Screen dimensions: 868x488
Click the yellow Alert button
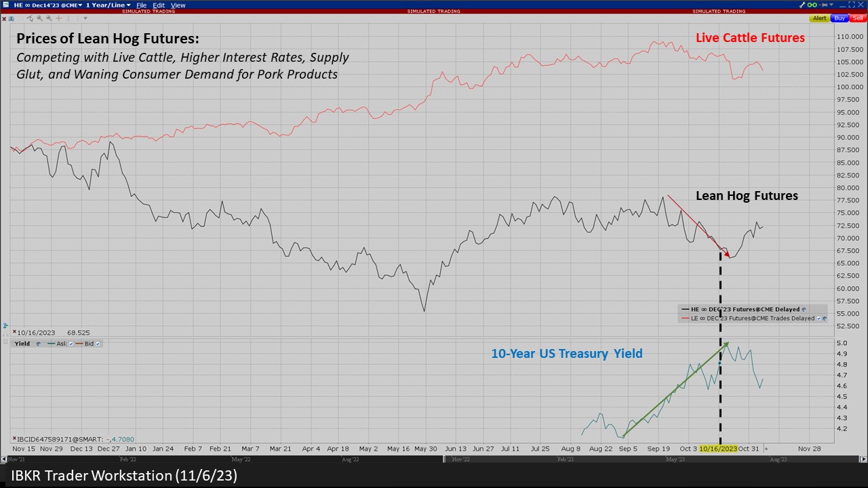[x=820, y=18]
